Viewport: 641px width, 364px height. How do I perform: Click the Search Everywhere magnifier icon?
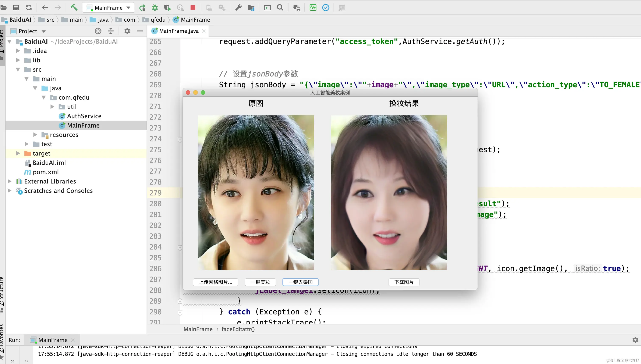280,7
